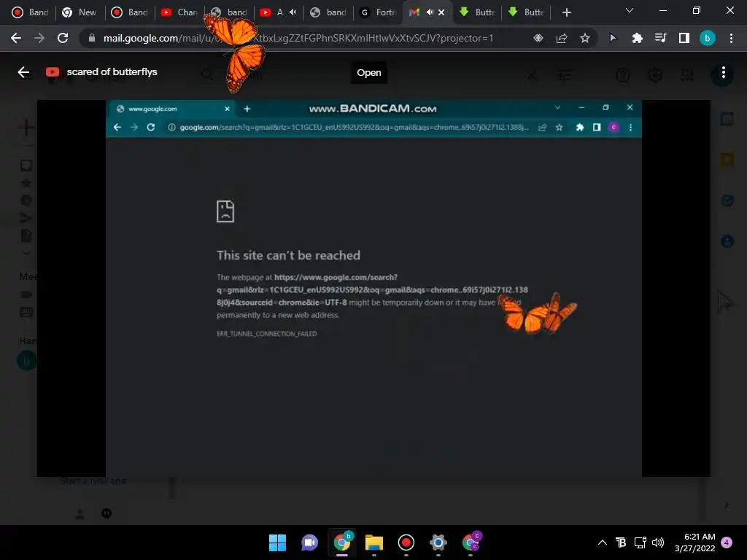Switch to the first Butte tab
Image resolution: width=747 pixels, height=560 pixels.
(477, 12)
